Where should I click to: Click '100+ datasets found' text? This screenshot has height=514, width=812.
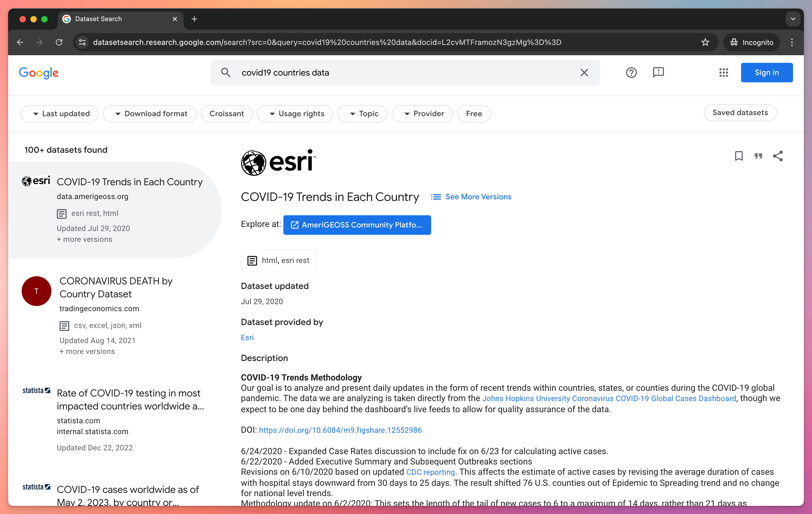point(66,150)
